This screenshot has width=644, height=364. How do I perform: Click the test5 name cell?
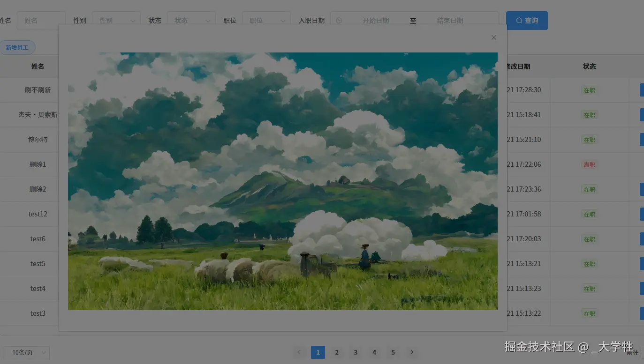pyautogui.click(x=38, y=264)
